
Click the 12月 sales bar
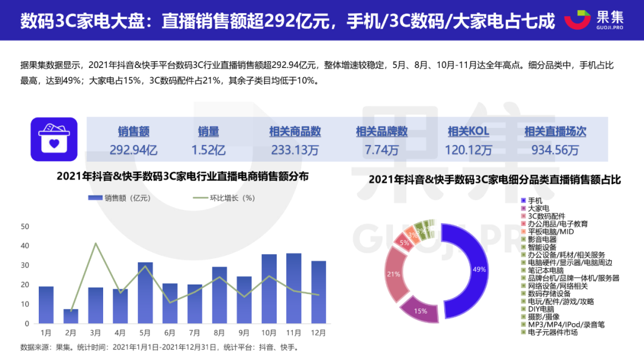[318, 292]
